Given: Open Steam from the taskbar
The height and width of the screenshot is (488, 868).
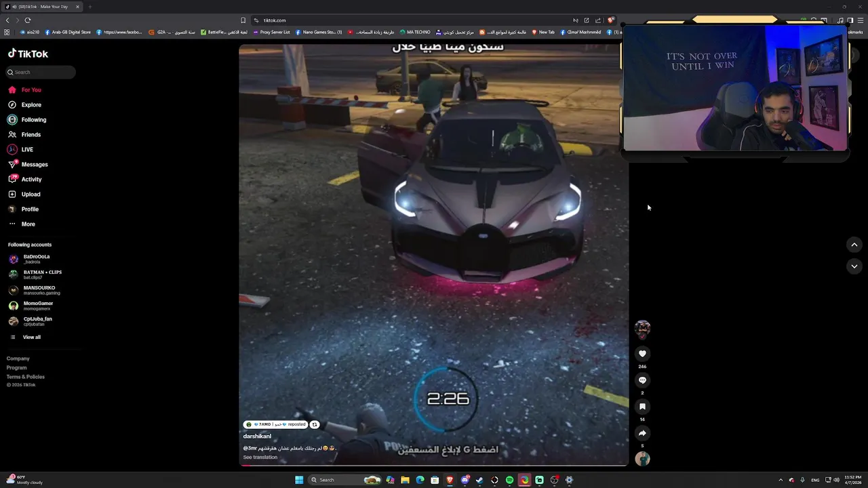Looking at the screenshot, I should (x=479, y=480).
